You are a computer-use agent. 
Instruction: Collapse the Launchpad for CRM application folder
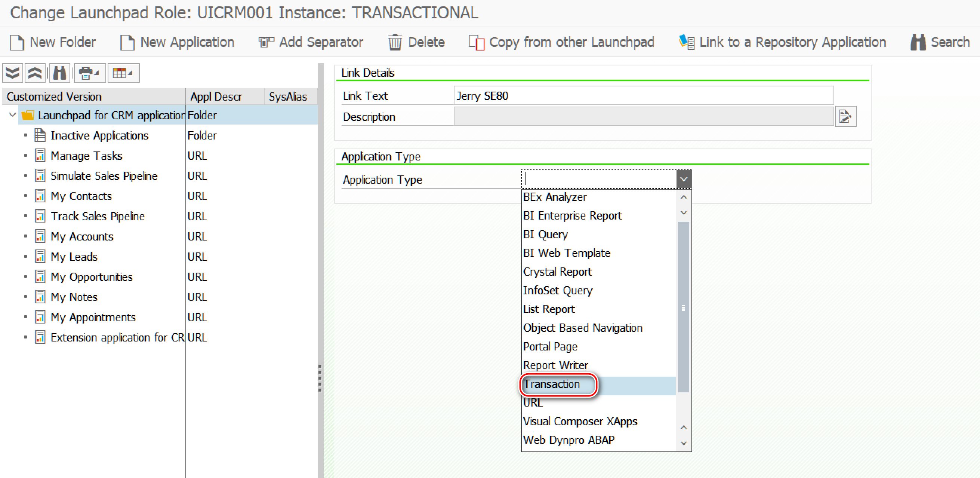(x=12, y=115)
